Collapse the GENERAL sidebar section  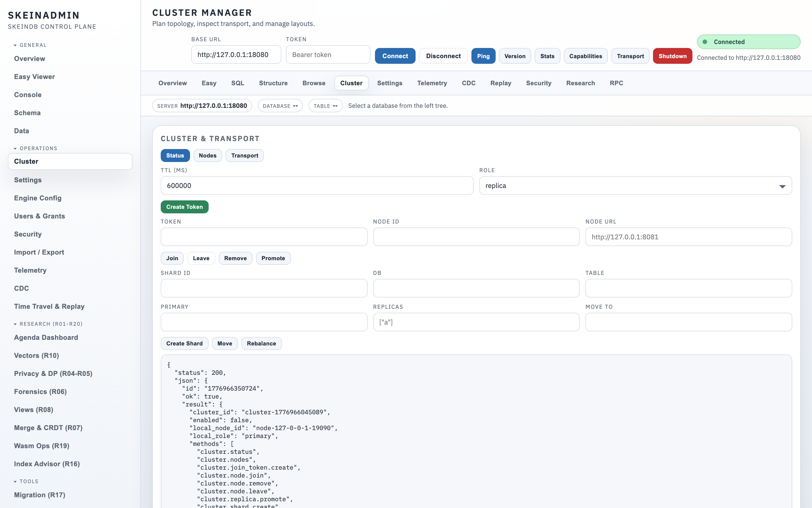[x=30, y=45]
